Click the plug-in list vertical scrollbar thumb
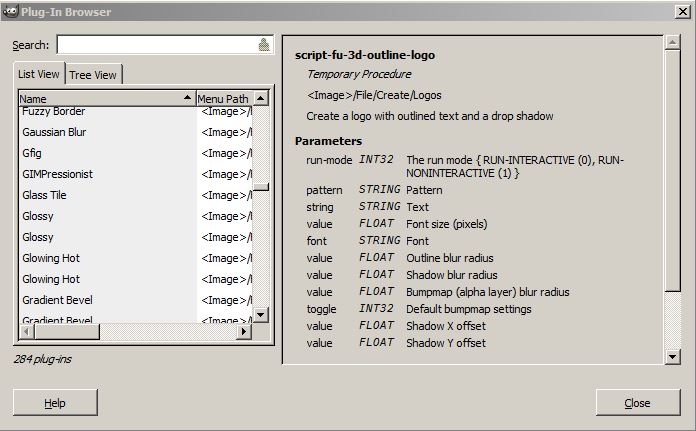Viewport: 696px width, 431px height. point(261,187)
